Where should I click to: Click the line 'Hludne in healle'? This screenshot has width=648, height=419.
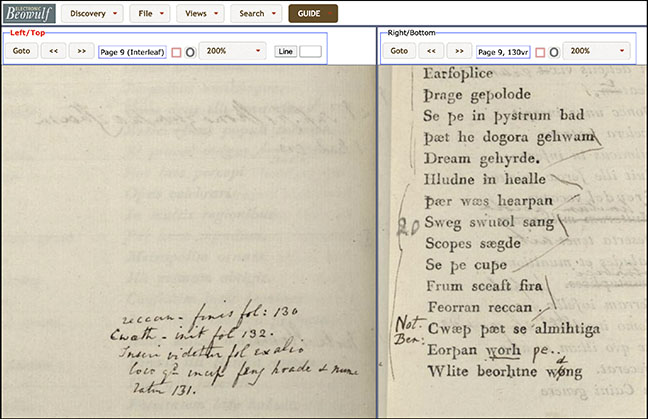pyautogui.click(x=485, y=179)
